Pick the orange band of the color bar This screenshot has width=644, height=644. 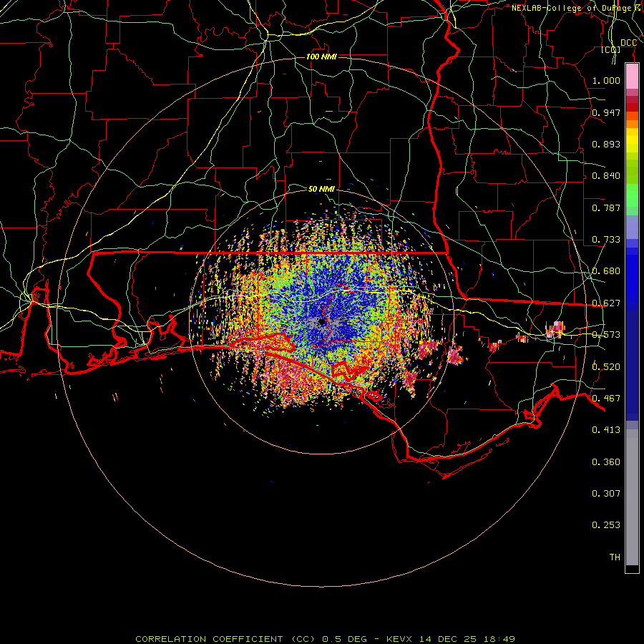click(632, 124)
